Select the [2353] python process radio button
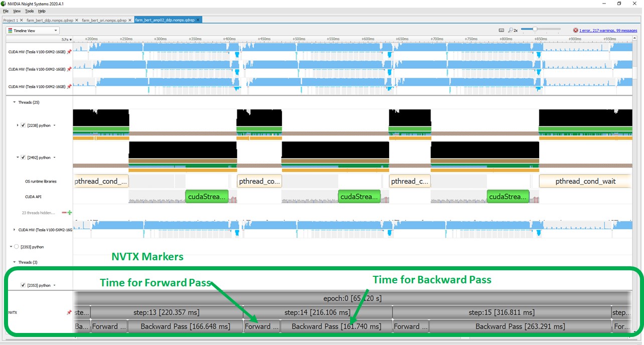This screenshot has height=345, width=644. (17, 247)
